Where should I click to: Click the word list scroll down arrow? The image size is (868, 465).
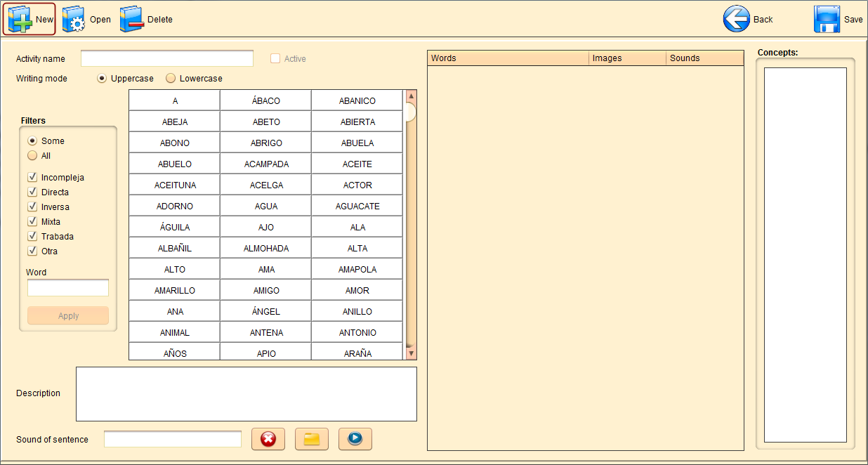(412, 353)
